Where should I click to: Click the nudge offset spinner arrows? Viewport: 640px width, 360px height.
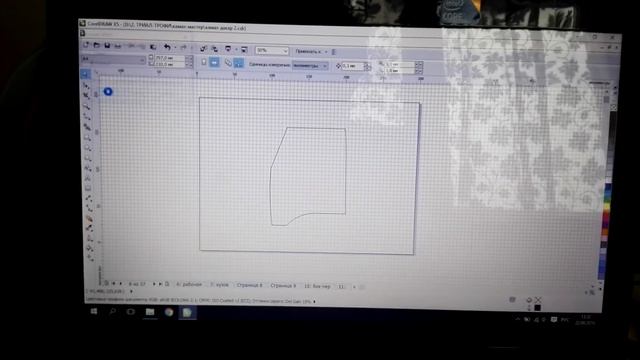(x=367, y=66)
